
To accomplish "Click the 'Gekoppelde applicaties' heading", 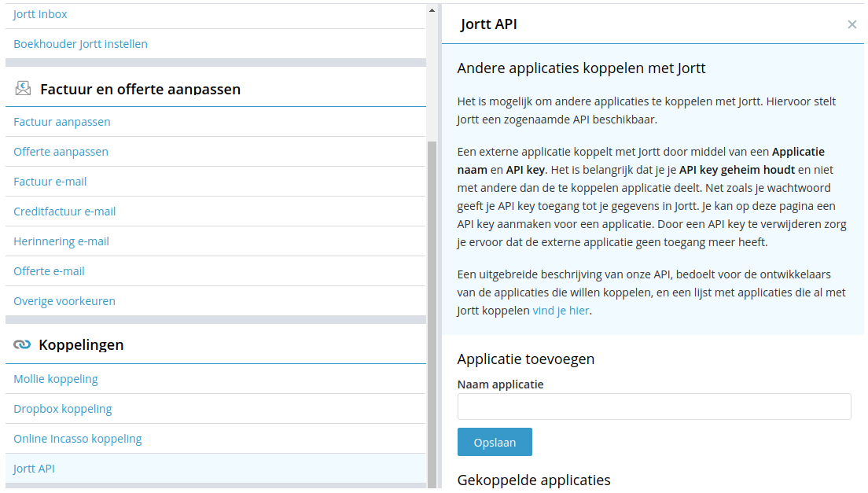I will coord(534,480).
